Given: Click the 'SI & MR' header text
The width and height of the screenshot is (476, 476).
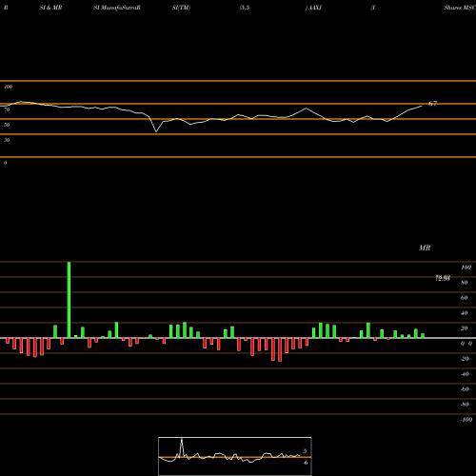Looking at the screenshot, I should (x=50, y=8).
